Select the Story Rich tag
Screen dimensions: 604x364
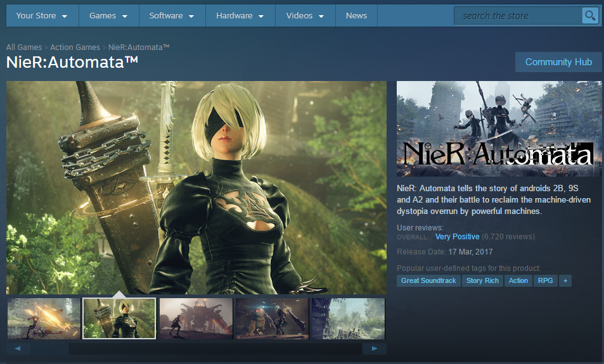click(482, 280)
